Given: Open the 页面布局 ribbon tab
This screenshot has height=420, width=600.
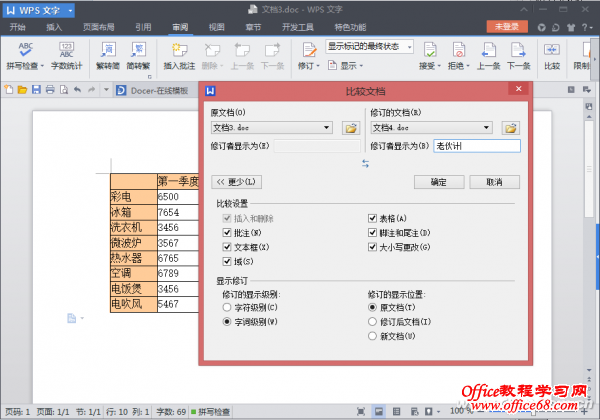Looking at the screenshot, I should coord(98,27).
